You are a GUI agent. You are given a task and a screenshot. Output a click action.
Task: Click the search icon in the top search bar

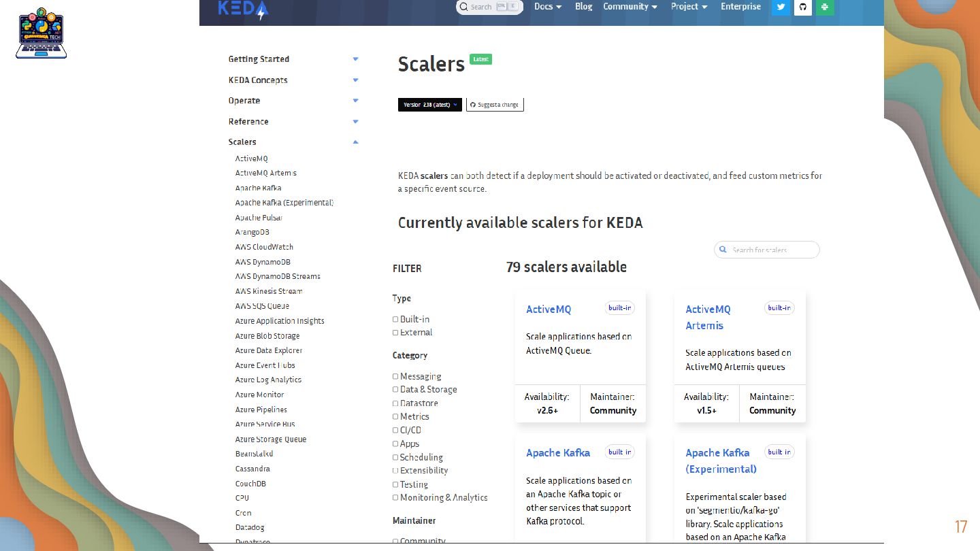click(463, 7)
